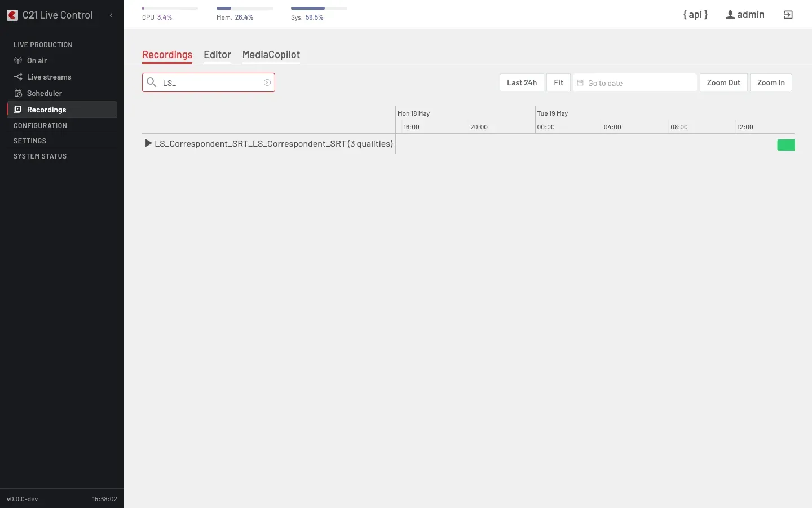Click the CPU usage bar
The image size is (812, 508).
170,8
